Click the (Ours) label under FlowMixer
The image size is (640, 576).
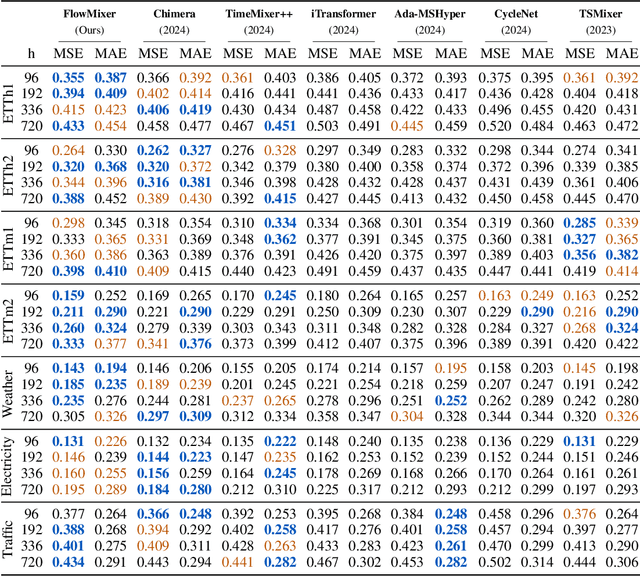[89, 30]
